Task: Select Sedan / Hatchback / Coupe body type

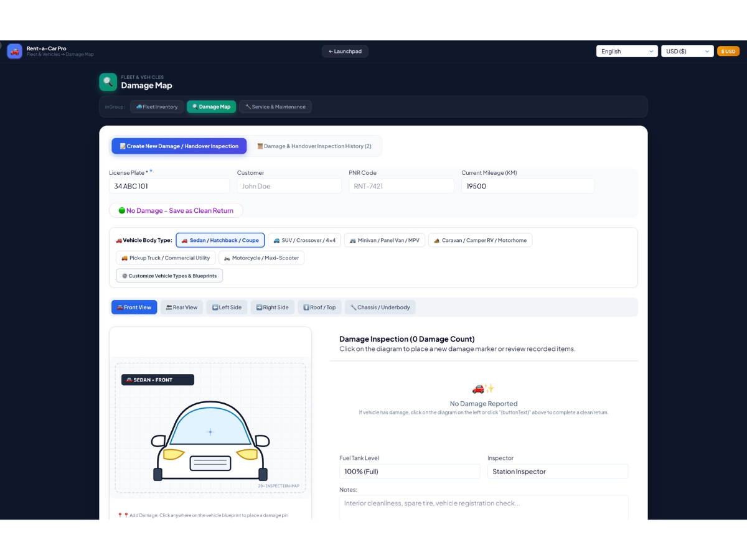Action: coord(220,240)
